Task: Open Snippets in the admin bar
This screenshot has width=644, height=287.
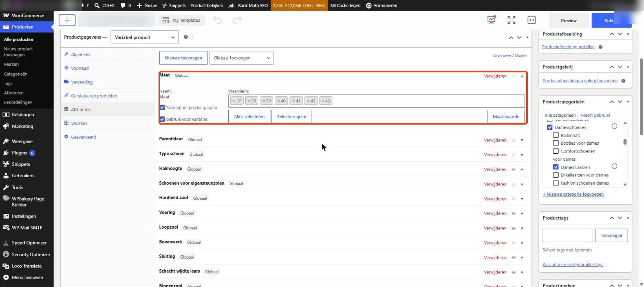Action: click(174, 5)
